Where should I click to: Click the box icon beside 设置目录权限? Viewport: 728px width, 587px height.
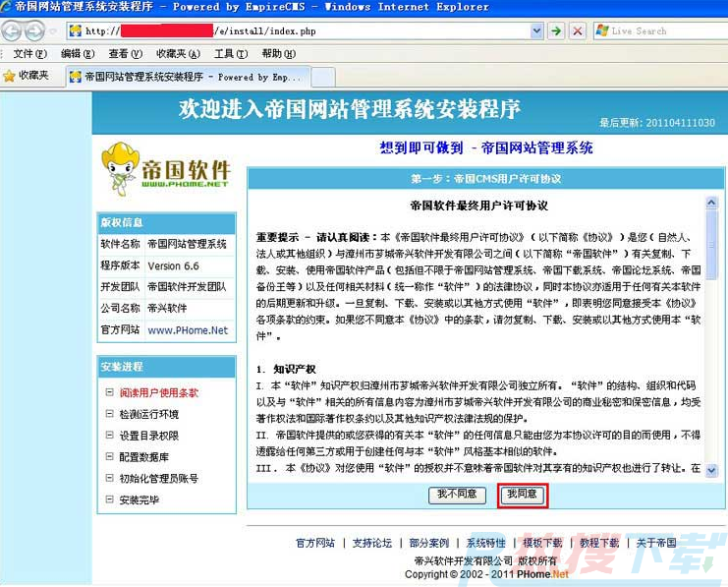coord(110,435)
